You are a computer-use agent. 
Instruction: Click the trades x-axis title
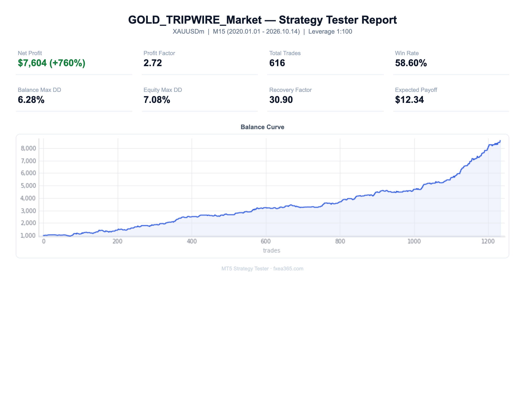click(x=272, y=251)
